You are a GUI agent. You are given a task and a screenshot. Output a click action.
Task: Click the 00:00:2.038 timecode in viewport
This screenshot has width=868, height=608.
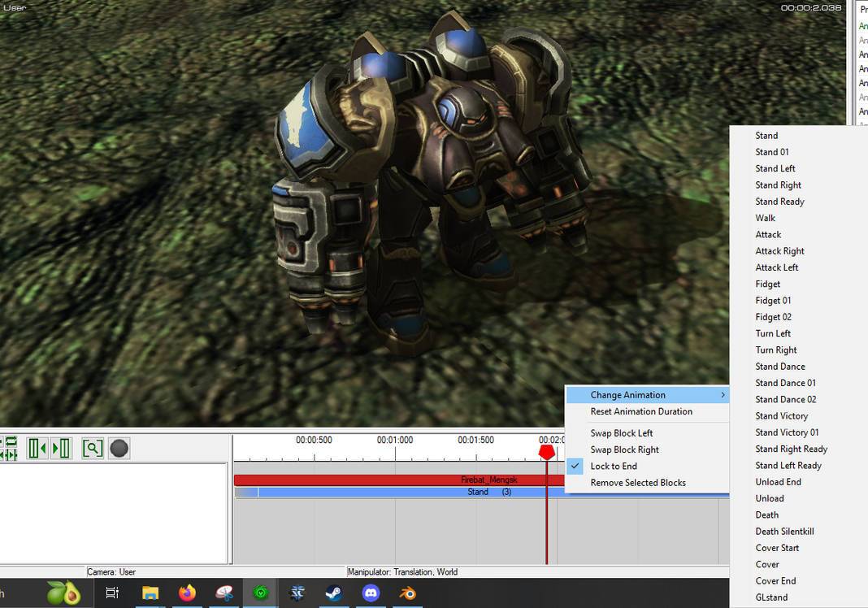[x=811, y=8]
